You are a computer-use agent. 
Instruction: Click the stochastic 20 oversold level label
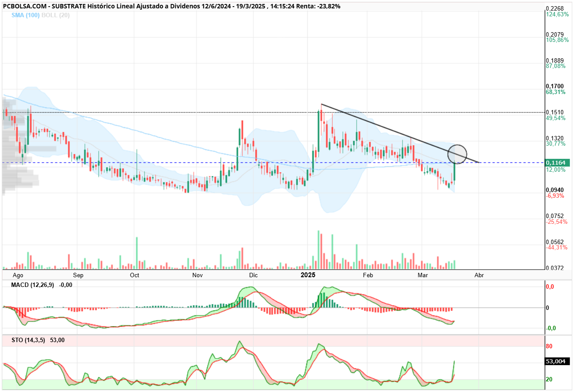coord(550,379)
